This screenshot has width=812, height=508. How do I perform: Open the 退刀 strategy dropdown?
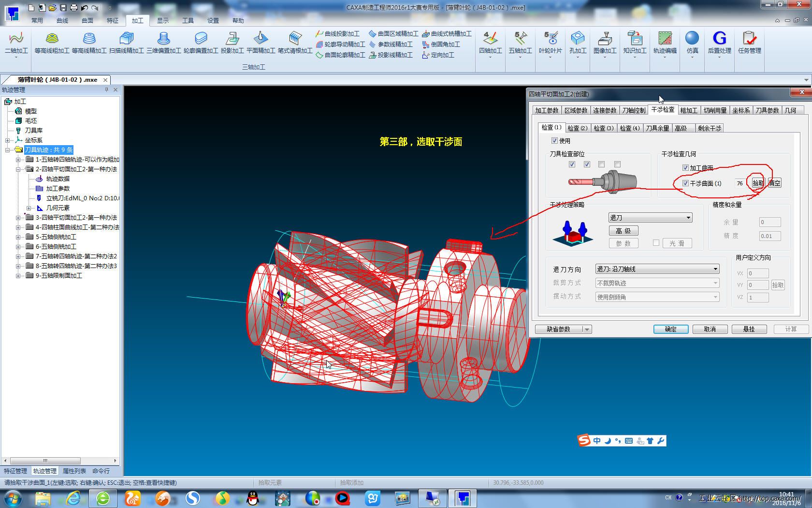point(650,218)
